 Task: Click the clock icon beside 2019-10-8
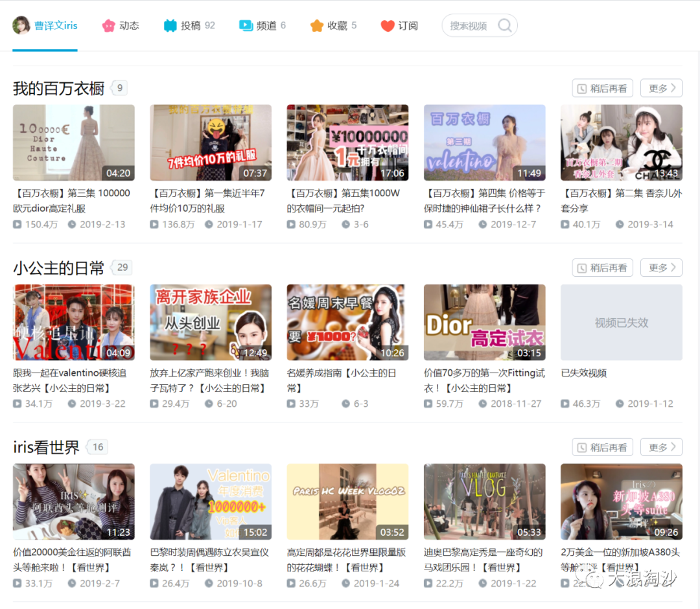[209, 583]
